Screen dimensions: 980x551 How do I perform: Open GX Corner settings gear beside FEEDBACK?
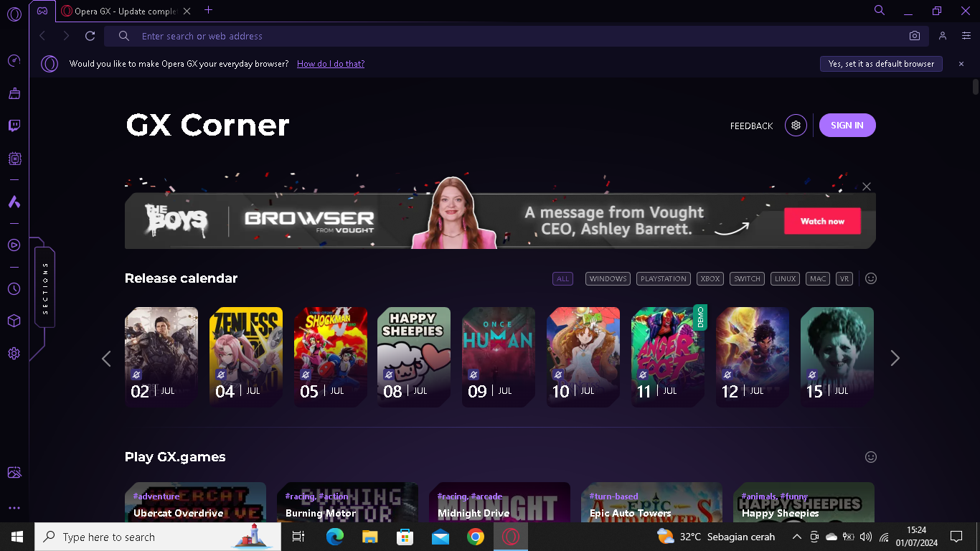pyautogui.click(x=796, y=126)
